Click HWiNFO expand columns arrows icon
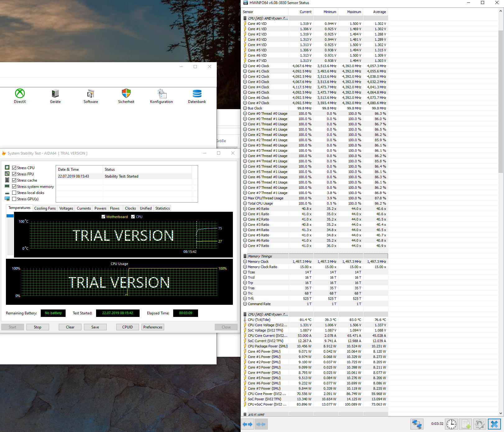The width and height of the screenshot is (504, 432). [247, 424]
